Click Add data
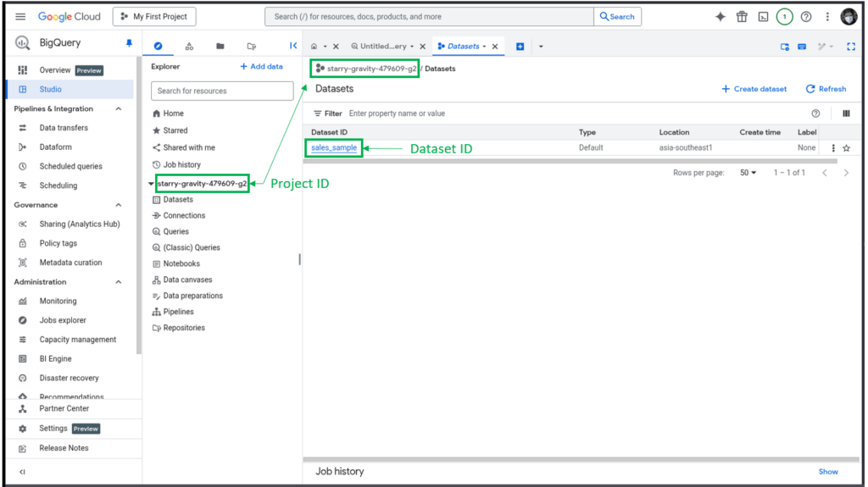 tap(261, 66)
